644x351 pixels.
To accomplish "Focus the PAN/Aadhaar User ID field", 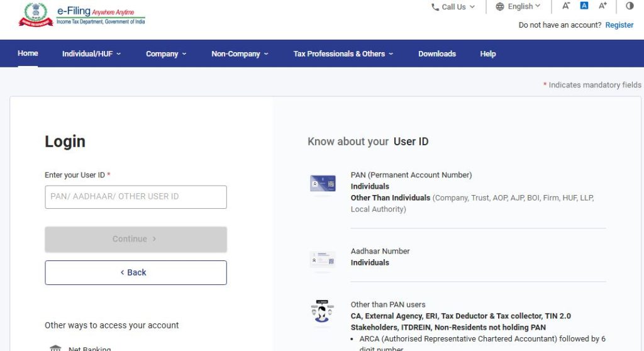I will (x=136, y=197).
